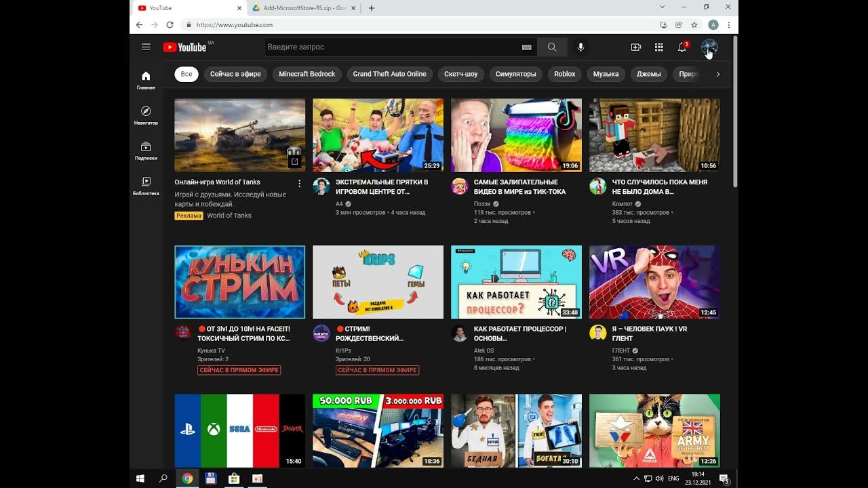Open Подписки in the sidebar
The image size is (868, 488).
146,150
